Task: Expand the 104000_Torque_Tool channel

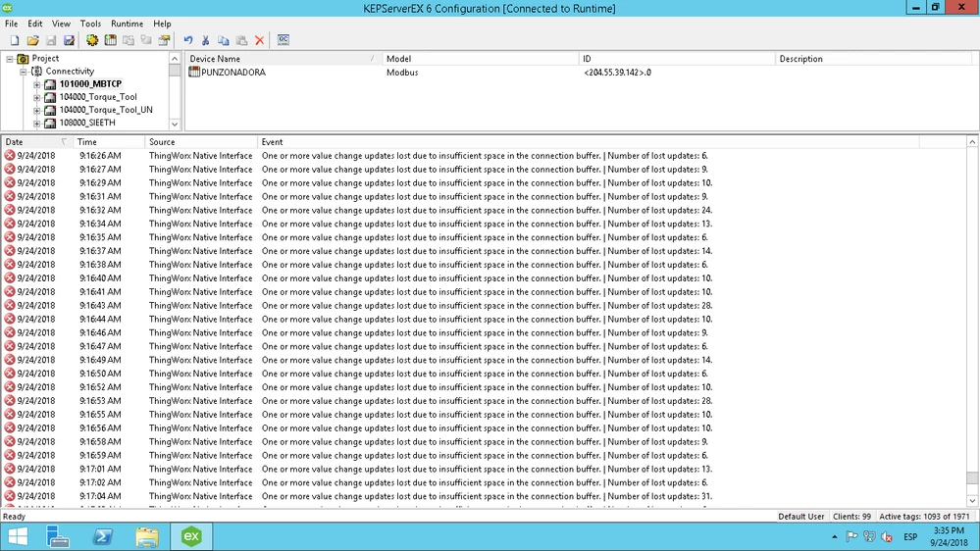Action: click(x=37, y=97)
